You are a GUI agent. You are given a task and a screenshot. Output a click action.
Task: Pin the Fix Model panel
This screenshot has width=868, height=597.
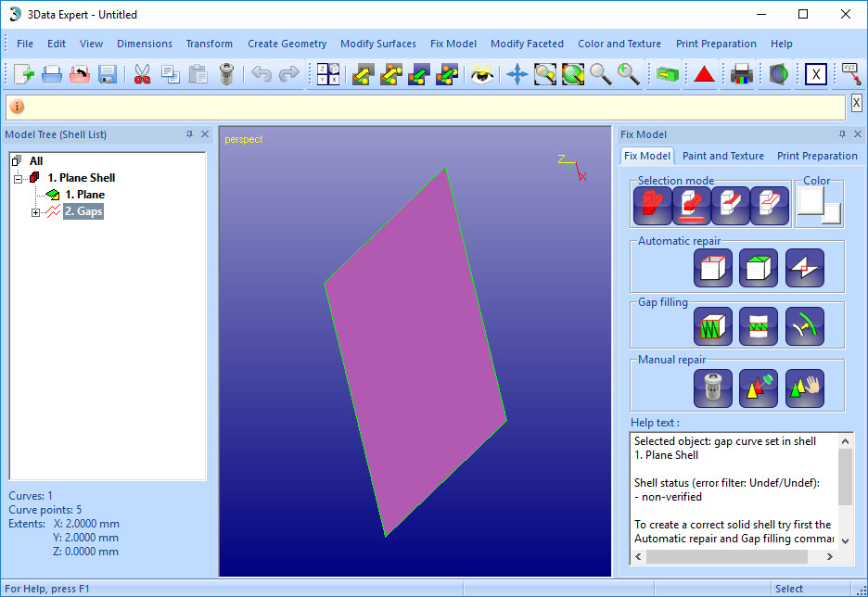tap(842, 134)
